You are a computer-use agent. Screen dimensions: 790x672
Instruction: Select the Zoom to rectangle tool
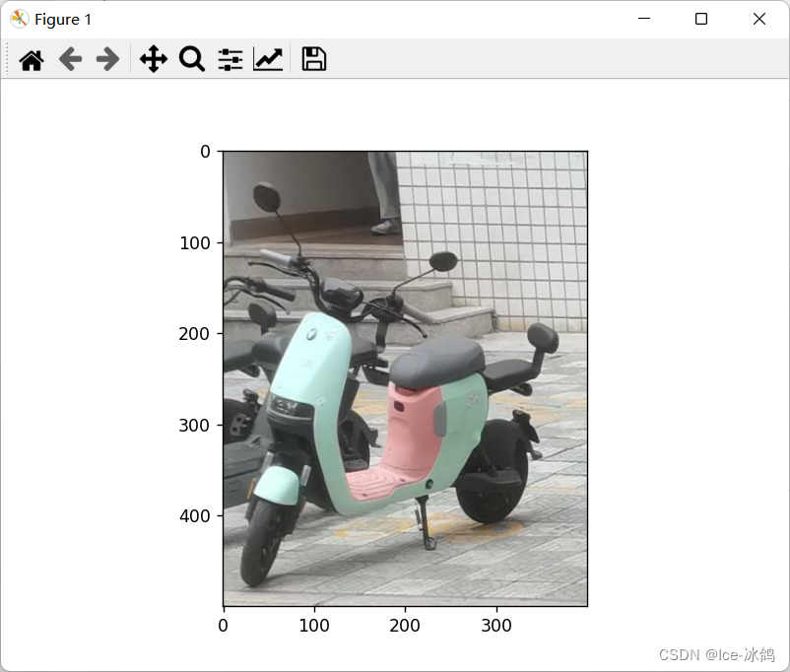[x=192, y=59]
